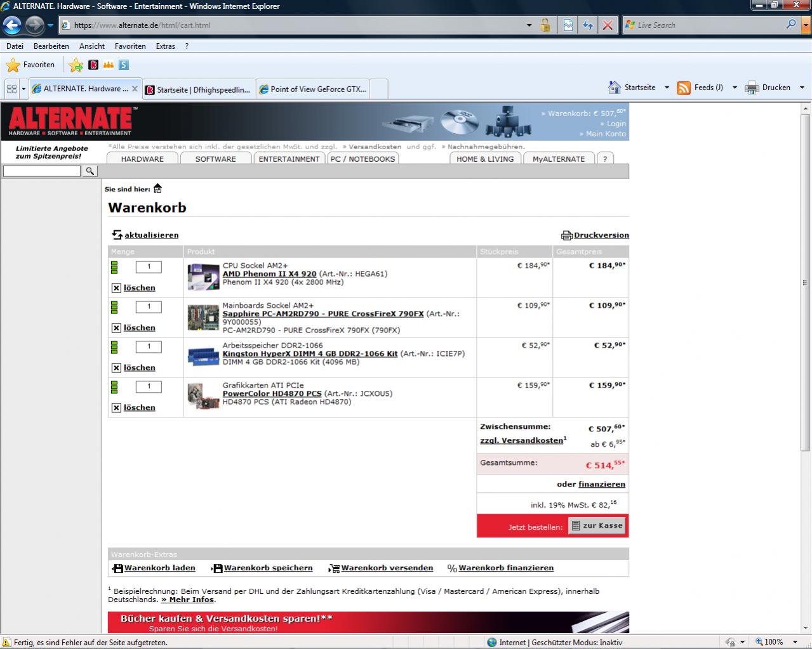Open the AMD Phenom II product thumbnail
The image size is (812, 649).
203,277
